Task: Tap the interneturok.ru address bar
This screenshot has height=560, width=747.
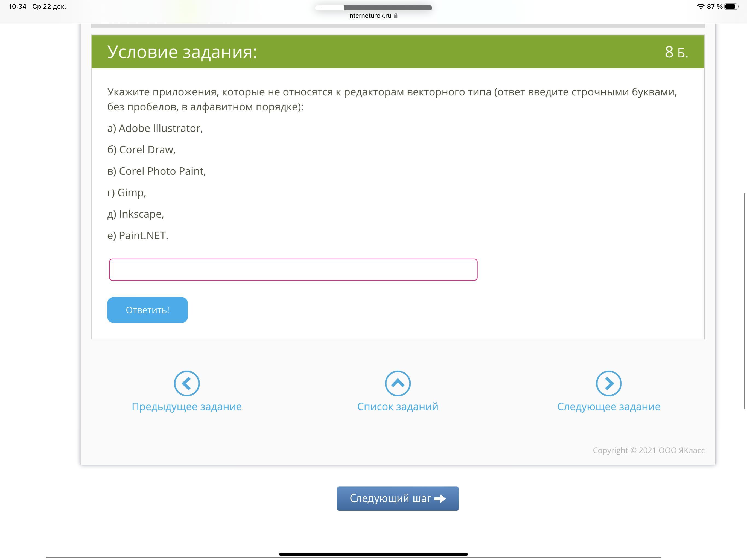Action: tap(369, 16)
